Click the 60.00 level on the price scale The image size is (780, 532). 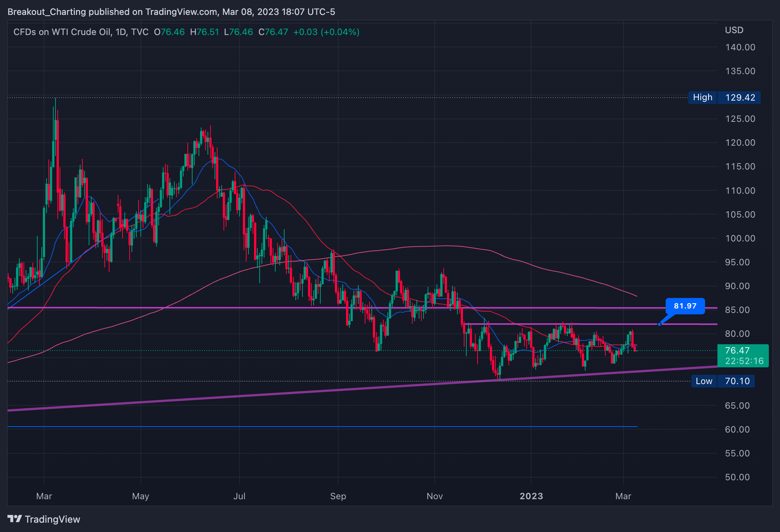tap(737, 430)
